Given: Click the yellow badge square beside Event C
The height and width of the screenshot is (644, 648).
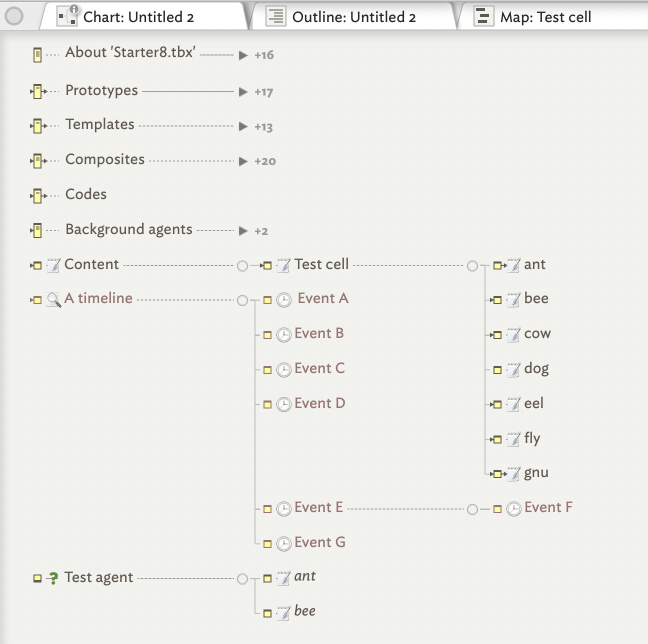Looking at the screenshot, I should tap(267, 370).
